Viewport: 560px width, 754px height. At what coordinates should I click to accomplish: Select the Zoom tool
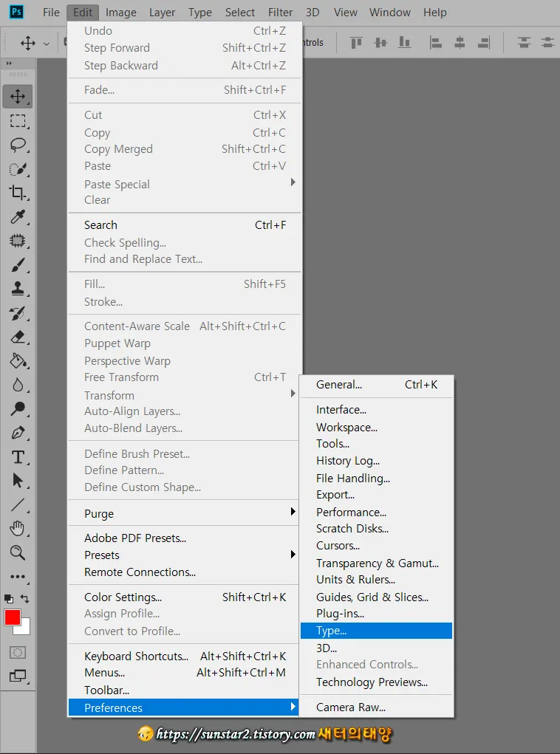pyautogui.click(x=18, y=552)
